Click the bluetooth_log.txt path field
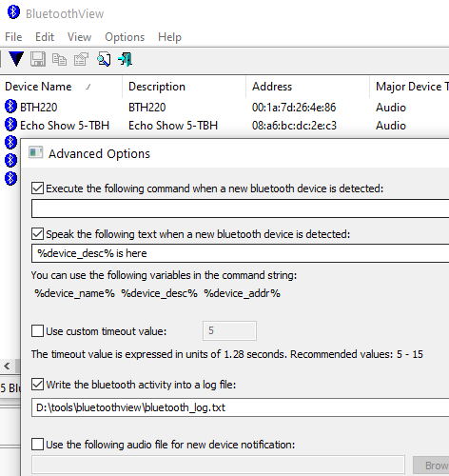Image resolution: width=449 pixels, height=476 pixels. 240,407
